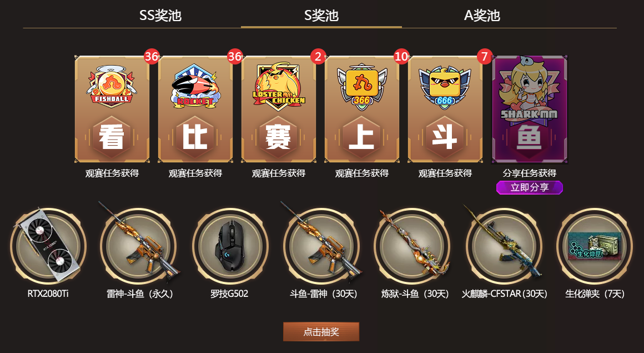Select the ROCKET 比 card
Viewport: 644px width, 353px height.
[195, 109]
